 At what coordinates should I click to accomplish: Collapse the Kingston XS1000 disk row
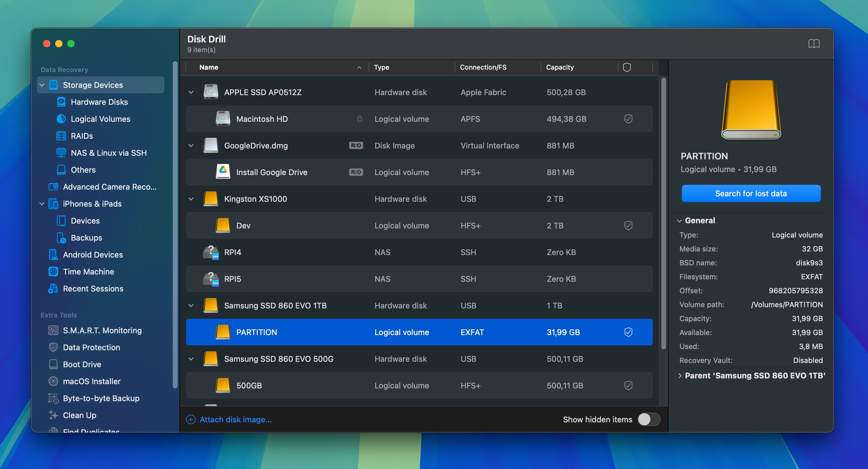(x=191, y=199)
